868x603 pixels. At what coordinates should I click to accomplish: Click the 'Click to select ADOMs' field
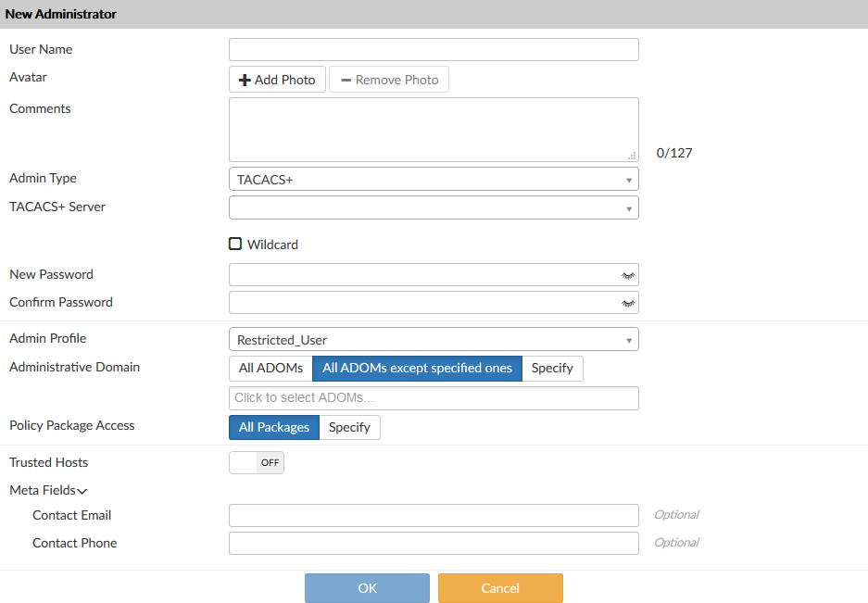point(434,398)
